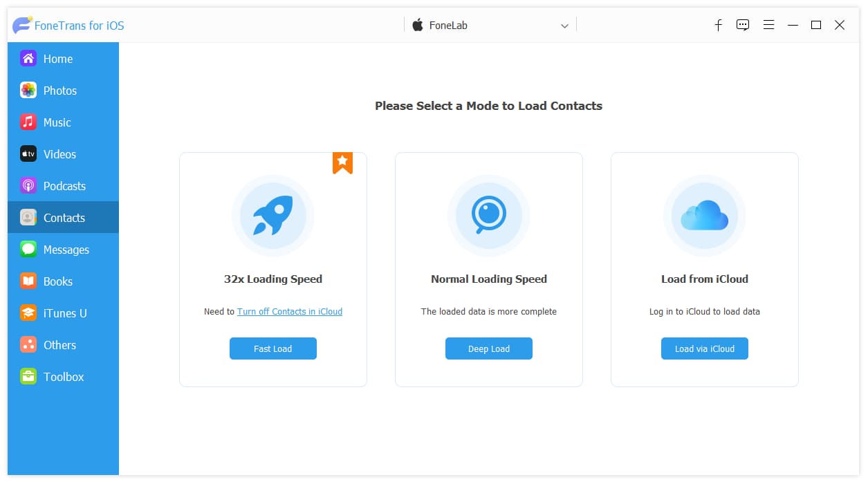Screen dimensions: 868x484
Task: Open the Facebook share icon
Action: tap(719, 25)
